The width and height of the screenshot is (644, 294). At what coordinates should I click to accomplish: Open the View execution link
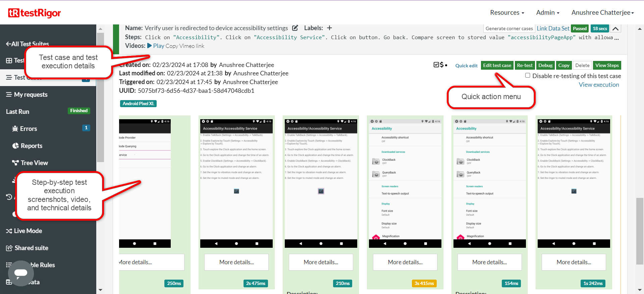pos(599,85)
